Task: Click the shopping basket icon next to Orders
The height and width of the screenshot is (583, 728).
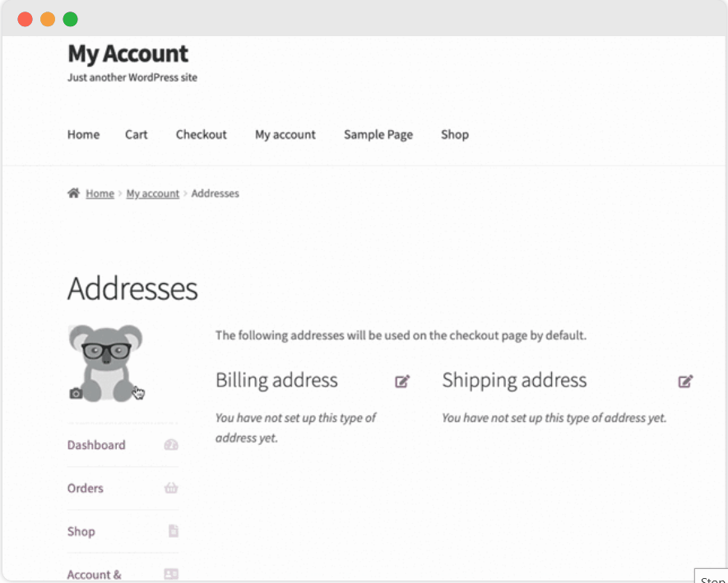Action: [x=171, y=488]
